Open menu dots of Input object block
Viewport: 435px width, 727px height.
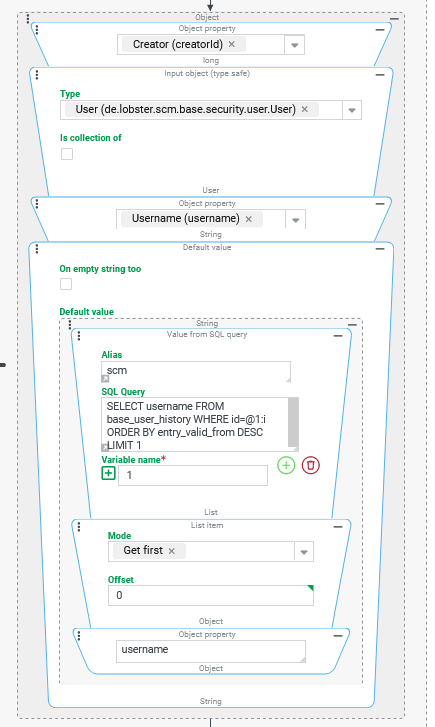click(37, 75)
